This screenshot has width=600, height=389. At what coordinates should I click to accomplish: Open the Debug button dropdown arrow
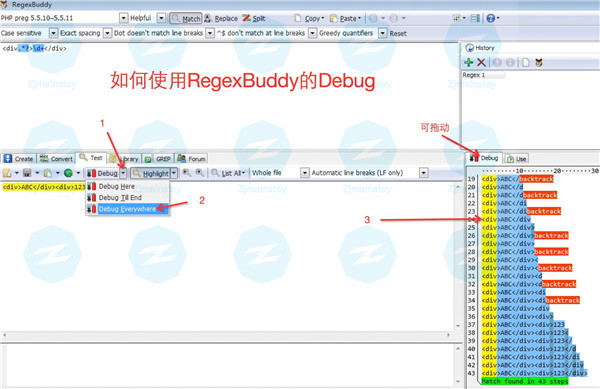coord(123,173)
